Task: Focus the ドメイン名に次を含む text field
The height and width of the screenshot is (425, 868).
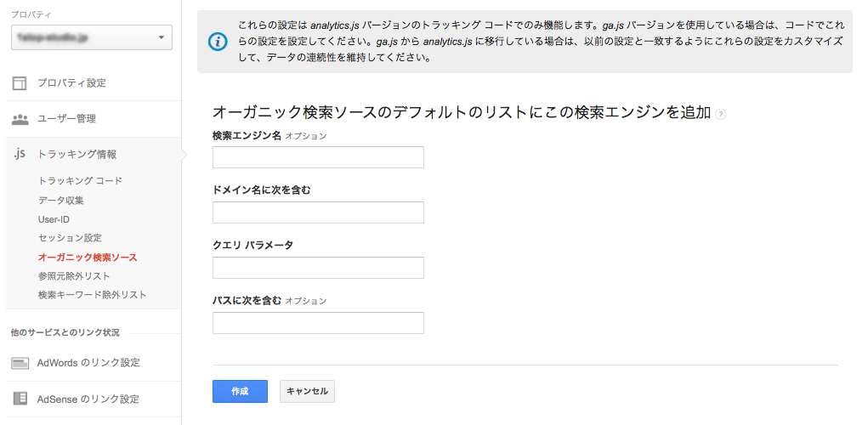Action: [x=318, y=212]
